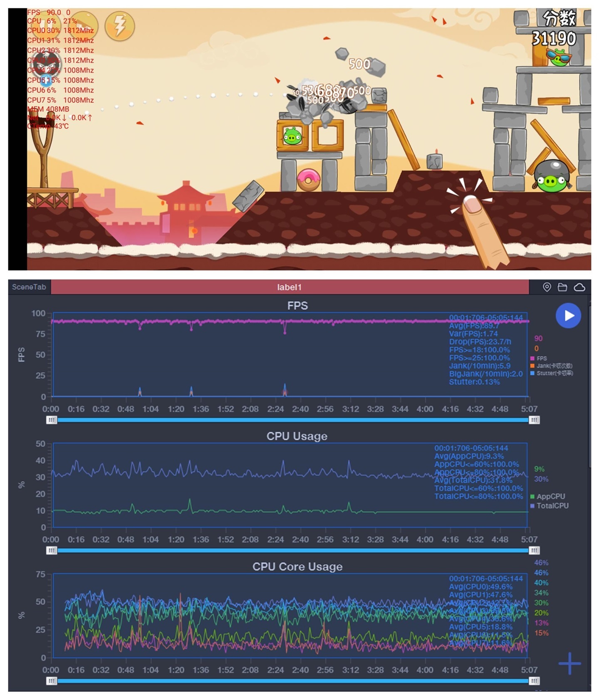Click the 30% TotalCPU current value
The width and height of the screenshot is (599, 700).
[x=541, y=479]
